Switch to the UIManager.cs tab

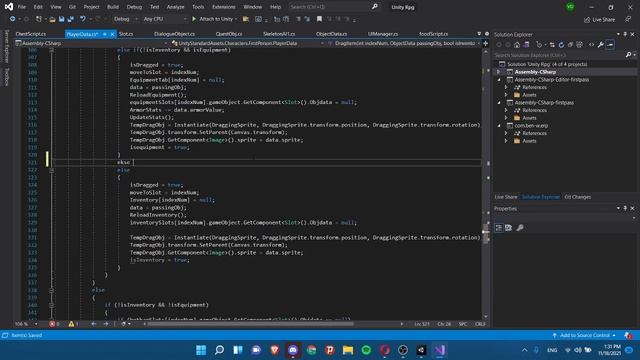383,34
